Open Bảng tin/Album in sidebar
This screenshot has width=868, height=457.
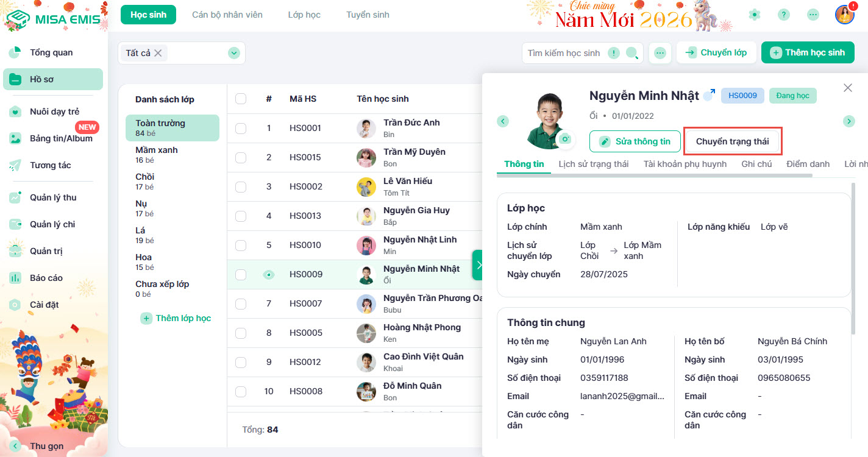tap(60, 138)
